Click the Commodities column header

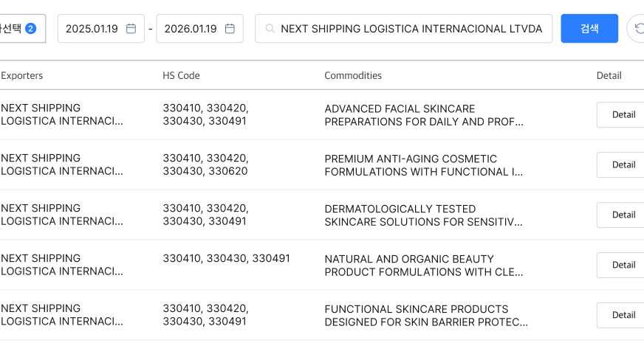click(353, 75)
